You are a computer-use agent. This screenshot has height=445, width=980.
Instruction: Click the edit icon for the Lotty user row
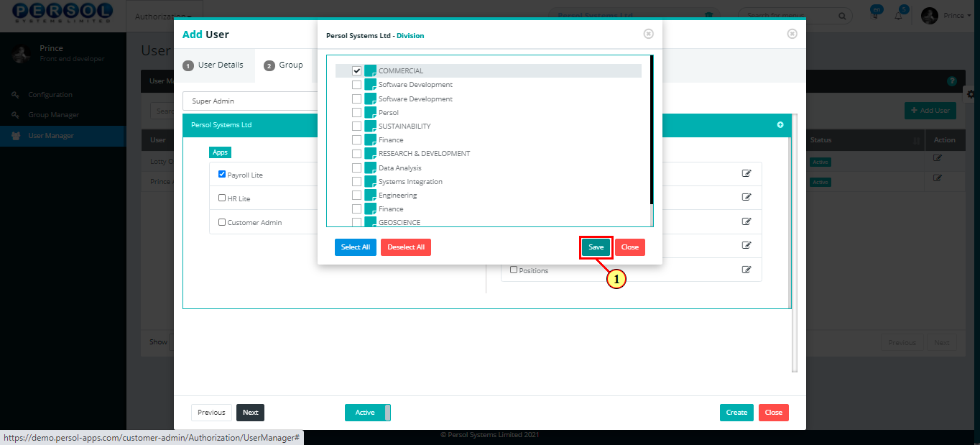click(937, 158)
